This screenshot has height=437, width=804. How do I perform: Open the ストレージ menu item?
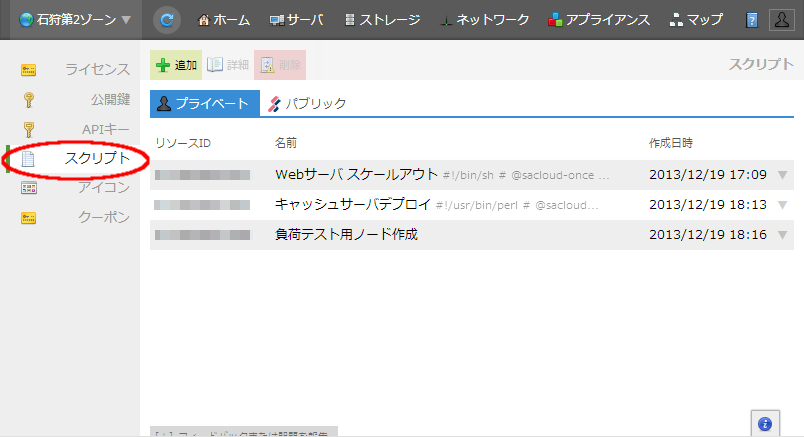coord(381,19)
